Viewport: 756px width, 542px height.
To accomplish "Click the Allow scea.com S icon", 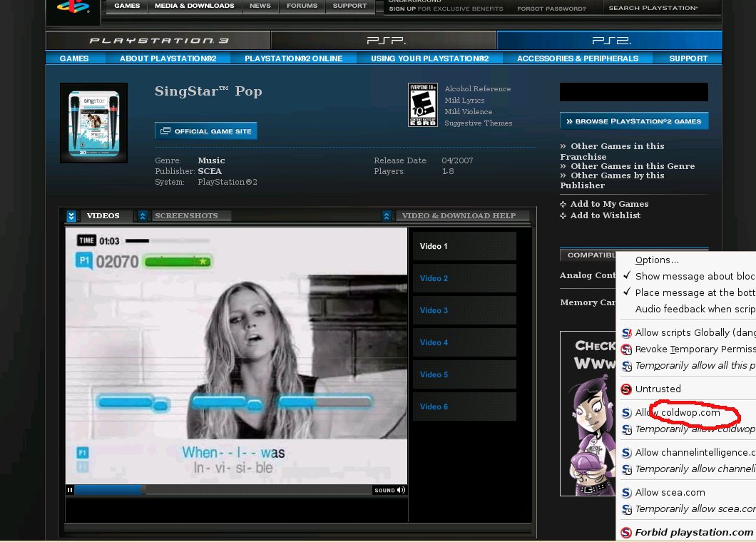I will coord(626,493).
